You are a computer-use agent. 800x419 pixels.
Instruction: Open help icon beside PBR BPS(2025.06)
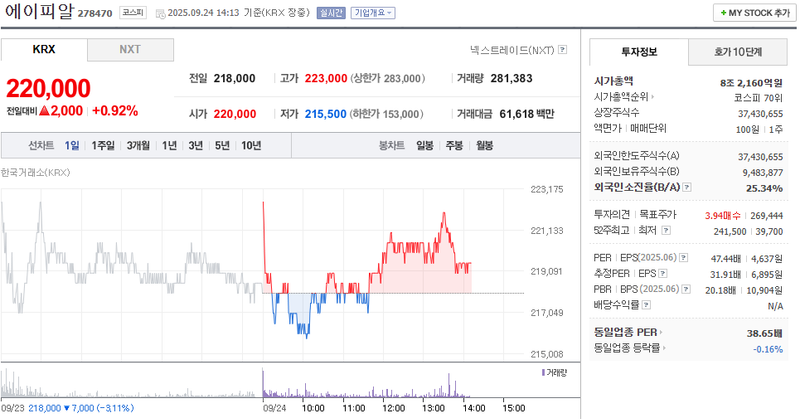point(686,289)
